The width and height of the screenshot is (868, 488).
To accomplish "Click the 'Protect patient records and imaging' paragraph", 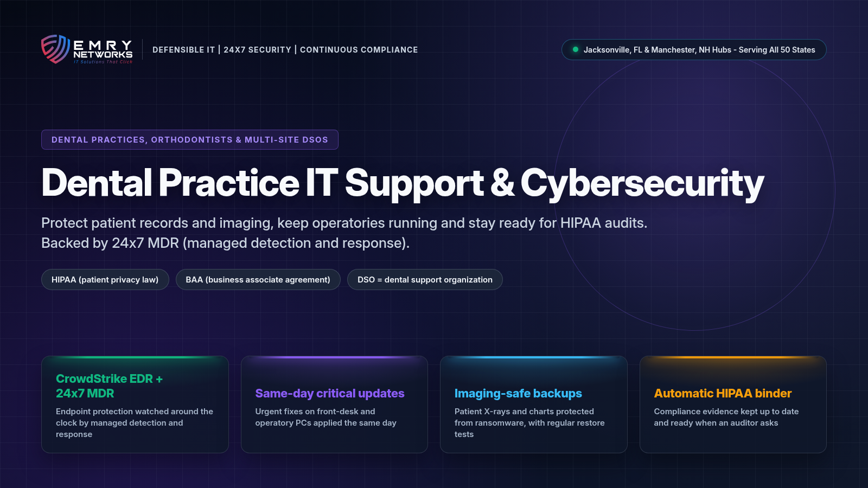I will 344,233.
